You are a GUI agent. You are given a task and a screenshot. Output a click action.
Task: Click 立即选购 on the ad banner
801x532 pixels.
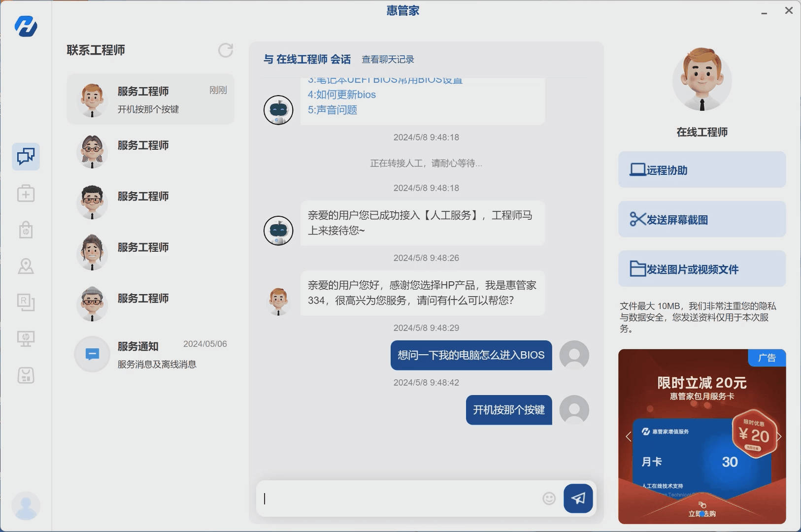[702, 513]
